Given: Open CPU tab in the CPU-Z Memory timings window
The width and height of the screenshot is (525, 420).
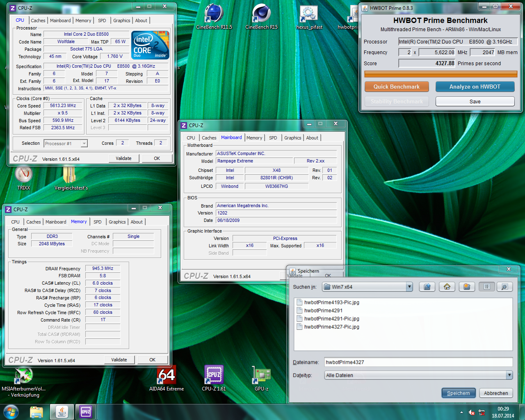Looking at the screenshot, I should [16, 222].
